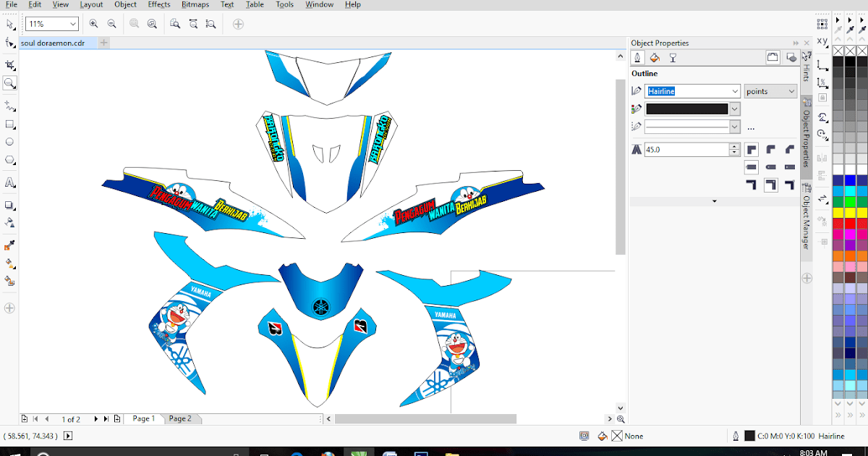Select outside outline position option
Screen dimensions: 868x456
tap(752, 186)
